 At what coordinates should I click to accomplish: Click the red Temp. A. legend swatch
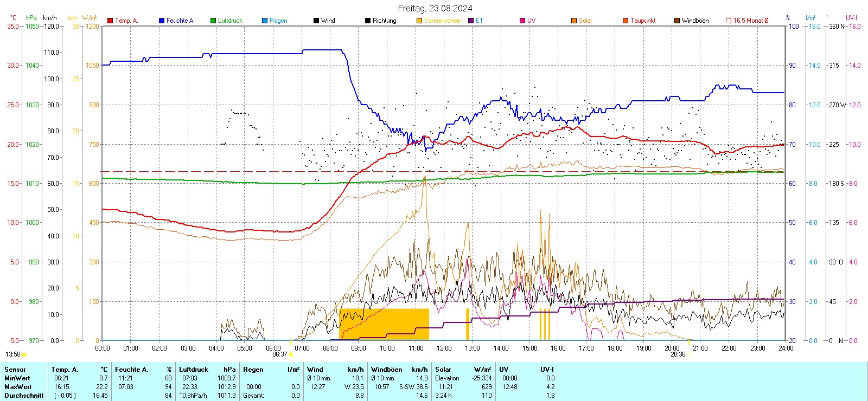[110, 21]
